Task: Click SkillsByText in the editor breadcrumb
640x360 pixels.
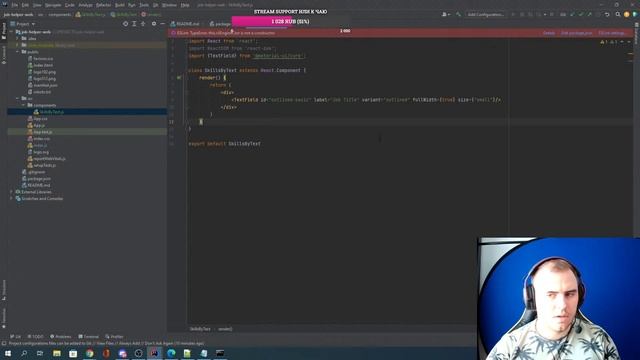Action: pos(200,329)
